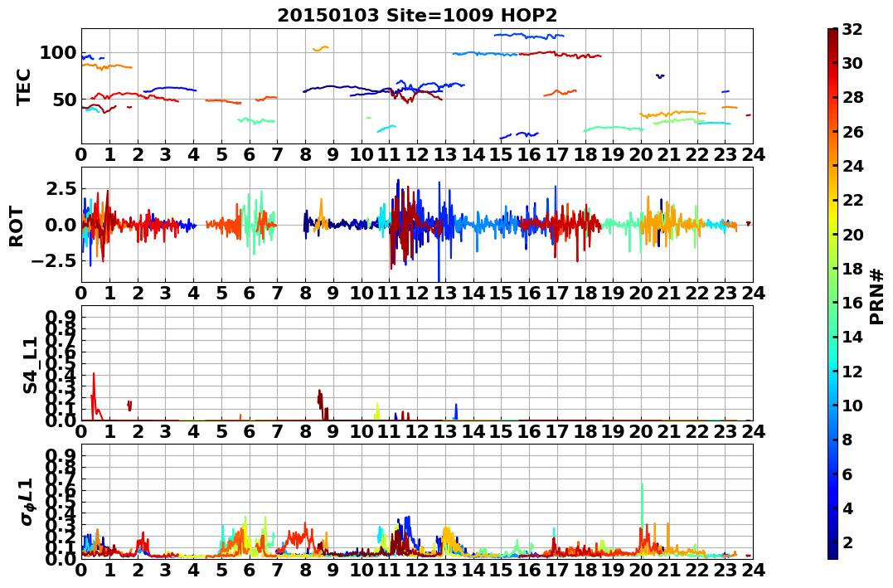Click colorbar tick label "8"
The image size is (893, 588).
[x=847, y=440]
